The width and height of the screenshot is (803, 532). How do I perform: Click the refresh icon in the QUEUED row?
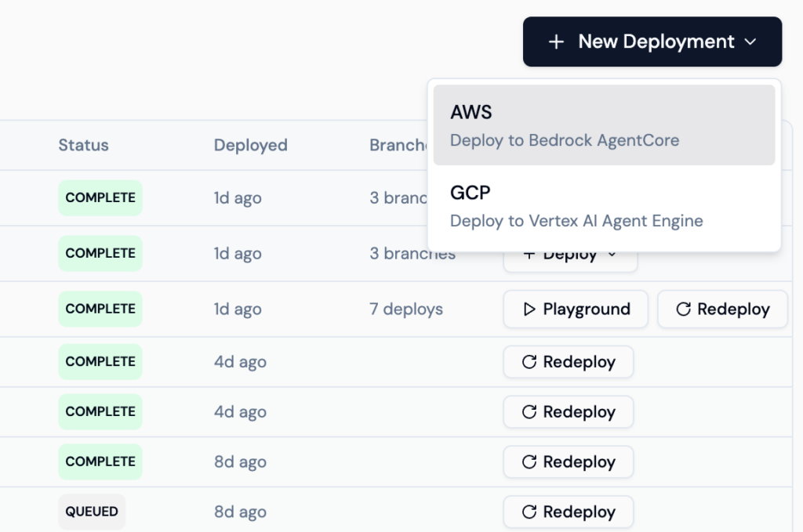(529, 512)
